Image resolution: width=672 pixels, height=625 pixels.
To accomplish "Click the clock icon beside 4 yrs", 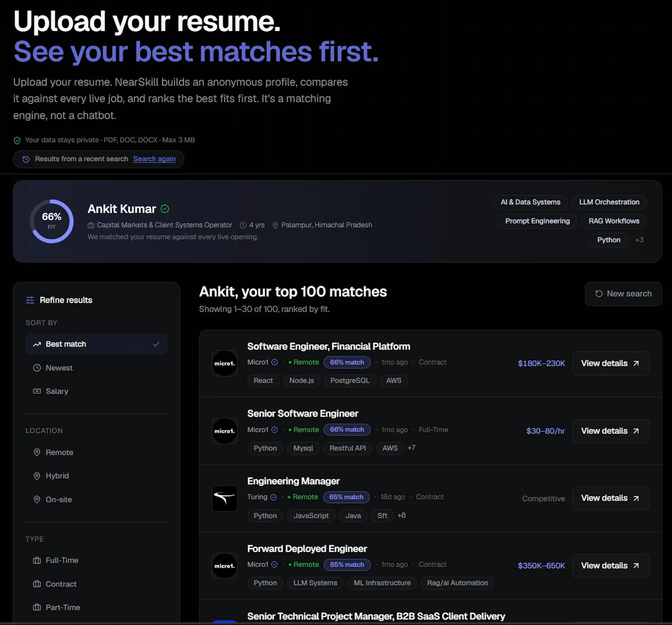I will [x=243, y=226].
